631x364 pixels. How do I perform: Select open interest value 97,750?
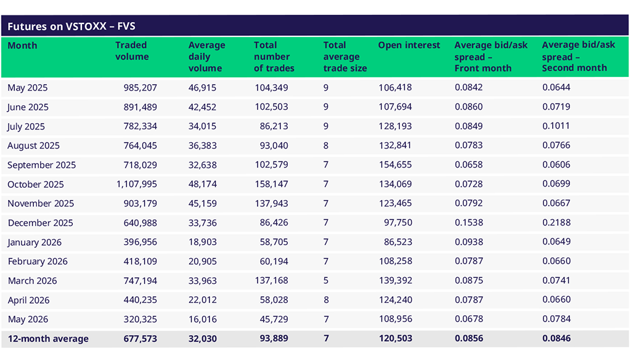[398, 223]
